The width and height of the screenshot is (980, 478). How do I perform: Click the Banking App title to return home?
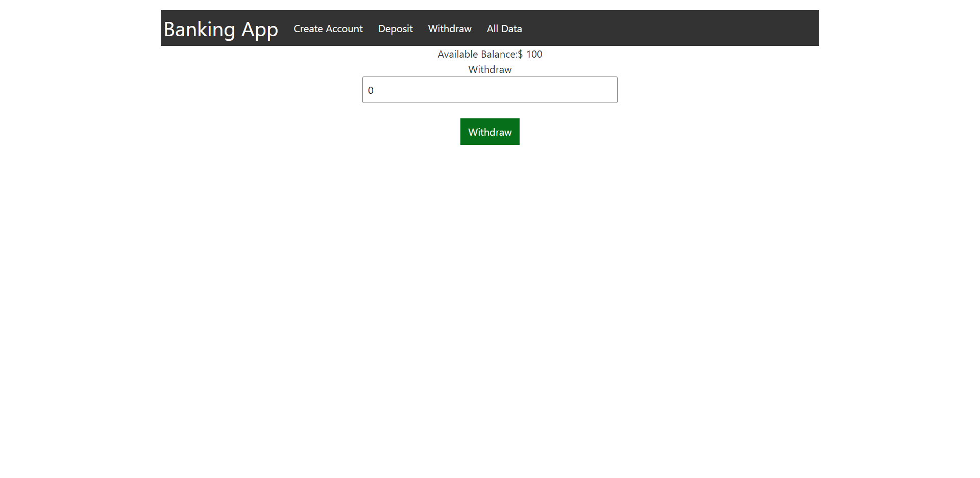coord(220,29)
